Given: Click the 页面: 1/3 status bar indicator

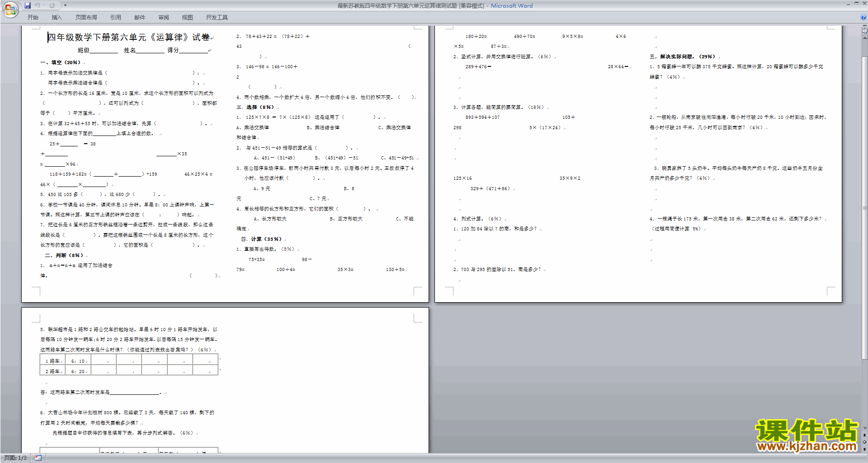Looking at the screenshot, I should point(15,458).
